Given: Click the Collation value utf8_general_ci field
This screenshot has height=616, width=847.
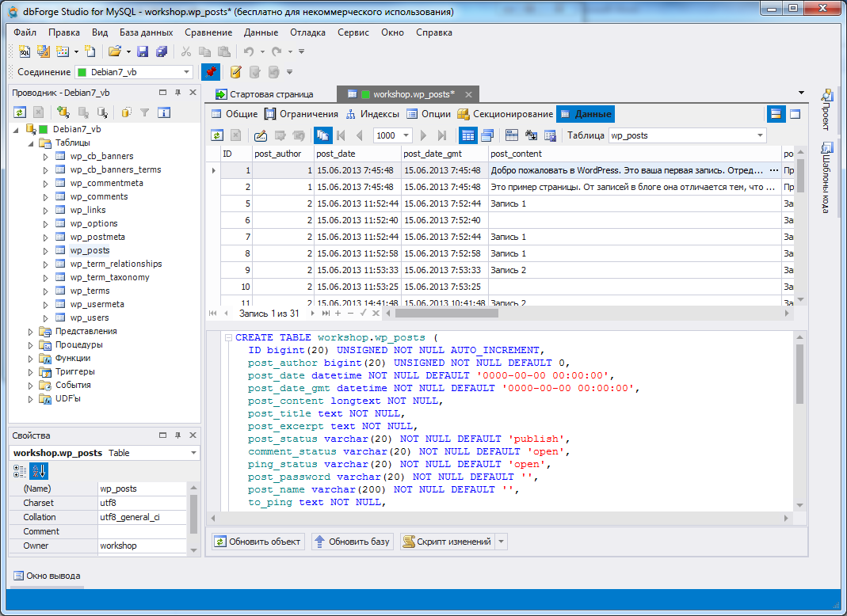Looking at the screenshot, I should (142, 517).
